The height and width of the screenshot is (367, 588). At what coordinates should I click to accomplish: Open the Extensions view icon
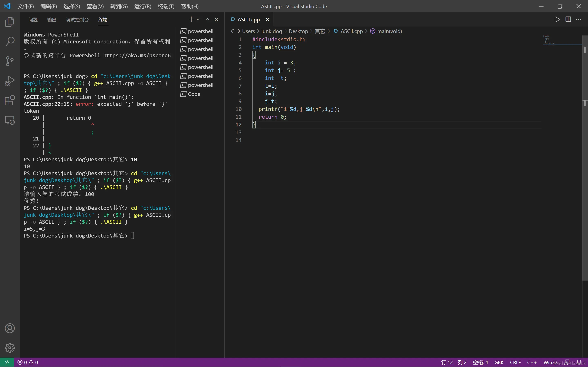point(10,101)
